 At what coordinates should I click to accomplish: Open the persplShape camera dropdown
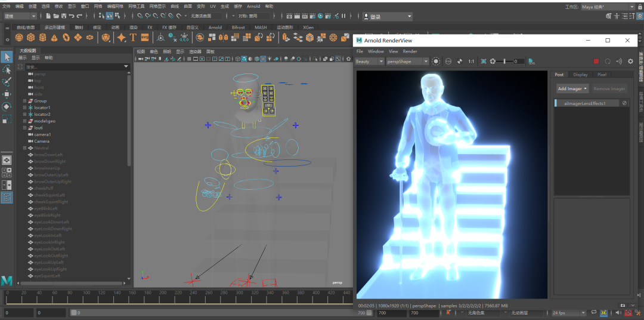tap(407, 61)
